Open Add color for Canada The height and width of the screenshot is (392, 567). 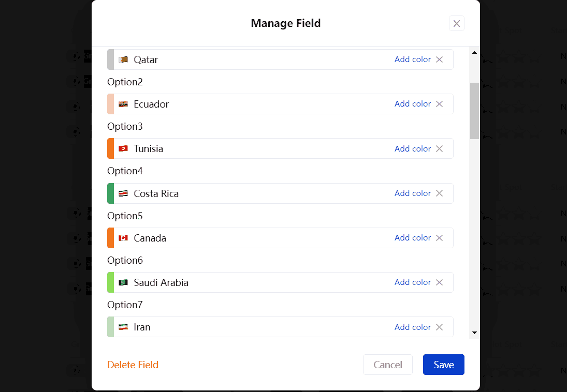point(413,237)
